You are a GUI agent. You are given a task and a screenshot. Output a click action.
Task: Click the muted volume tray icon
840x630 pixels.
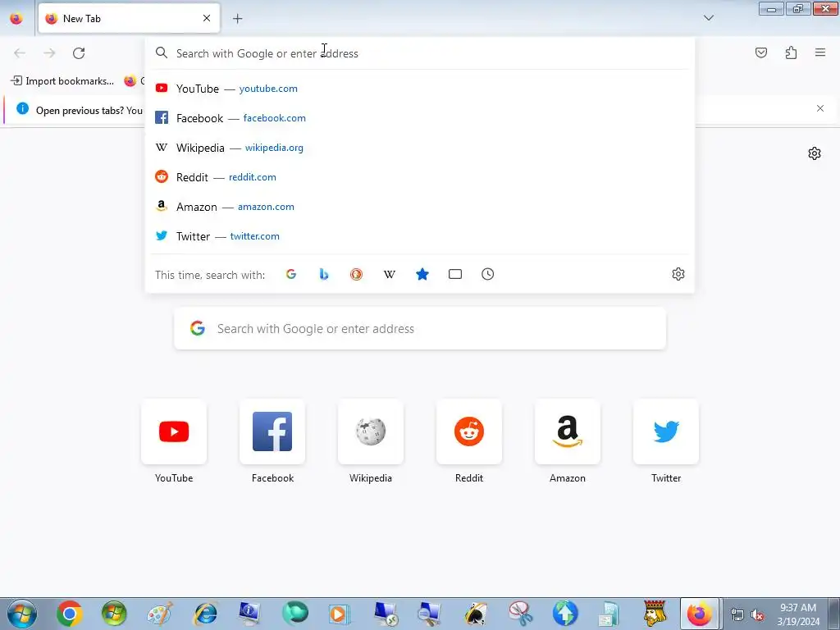click(757, 615)
